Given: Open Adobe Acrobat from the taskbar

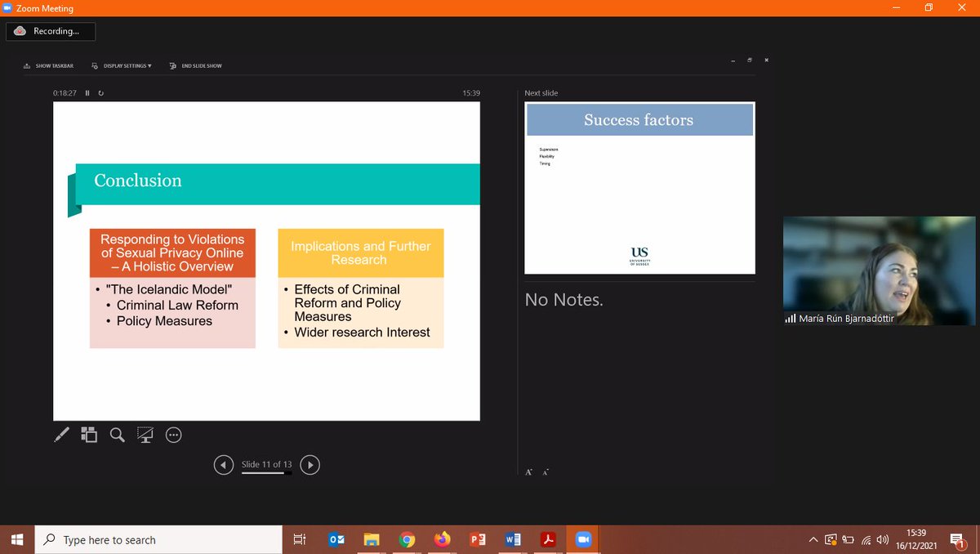Looking at the screenshot, I should click(x=548, y=539).
